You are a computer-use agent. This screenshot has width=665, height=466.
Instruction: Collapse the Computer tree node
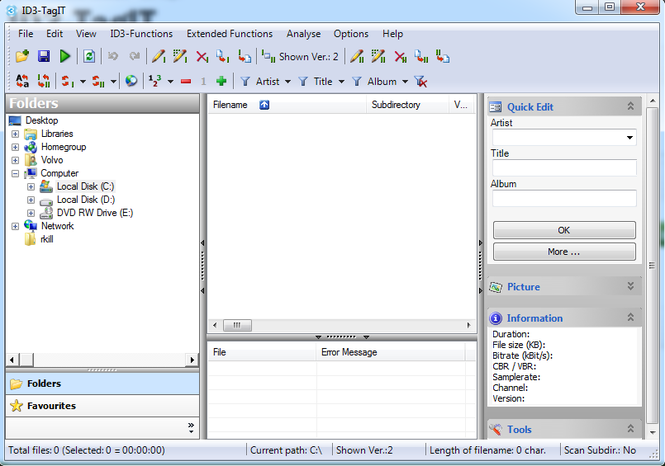click(x=16, y=173)
